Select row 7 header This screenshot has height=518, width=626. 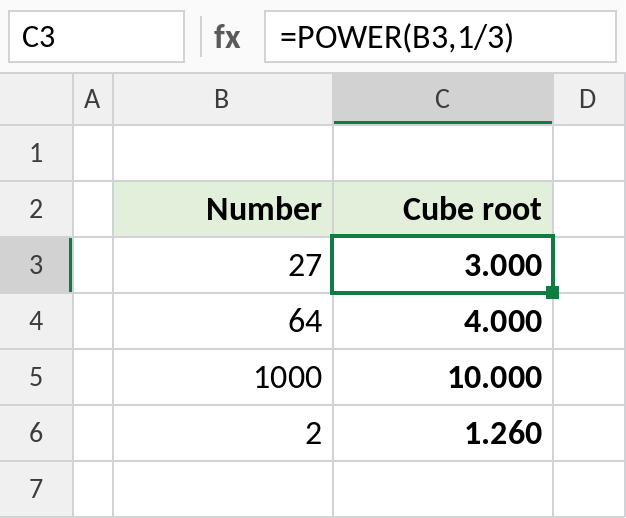coord(36,488)
